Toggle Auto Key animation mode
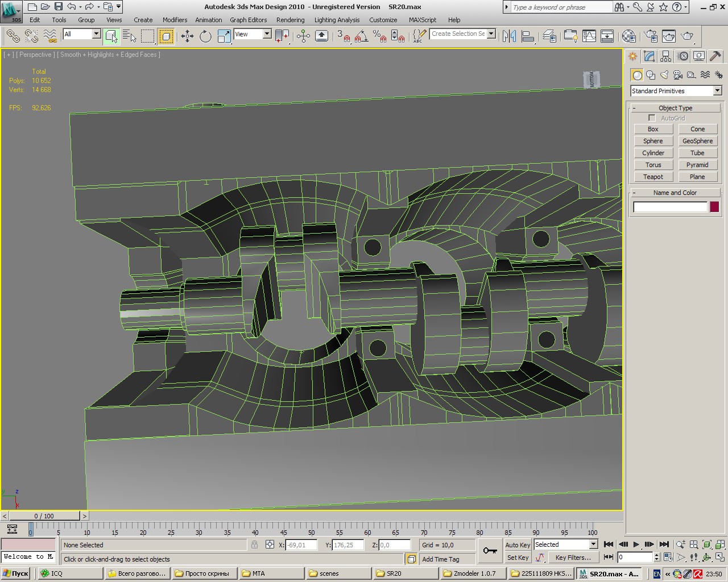Screen dimensions: 728x582 (517, 544)
